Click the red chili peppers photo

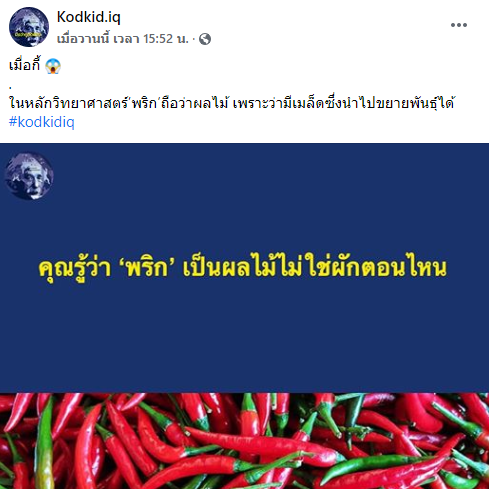(244, 441)
